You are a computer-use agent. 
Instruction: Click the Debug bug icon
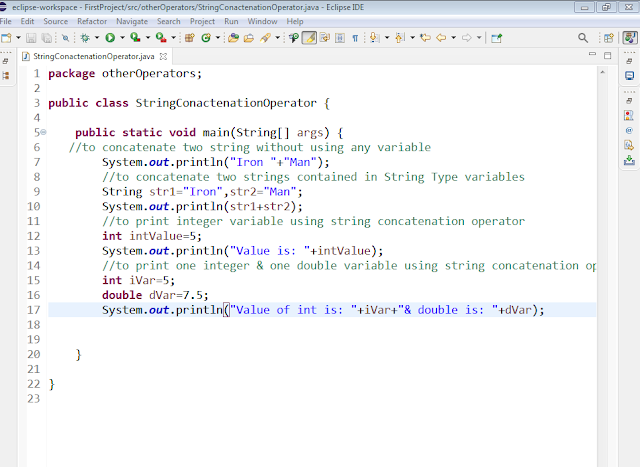(85, 38)
